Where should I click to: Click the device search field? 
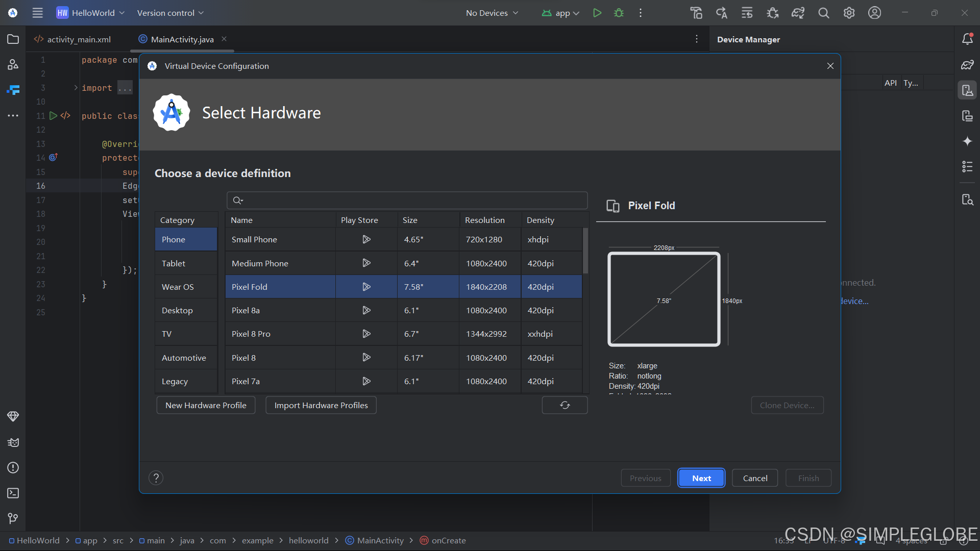408,201
